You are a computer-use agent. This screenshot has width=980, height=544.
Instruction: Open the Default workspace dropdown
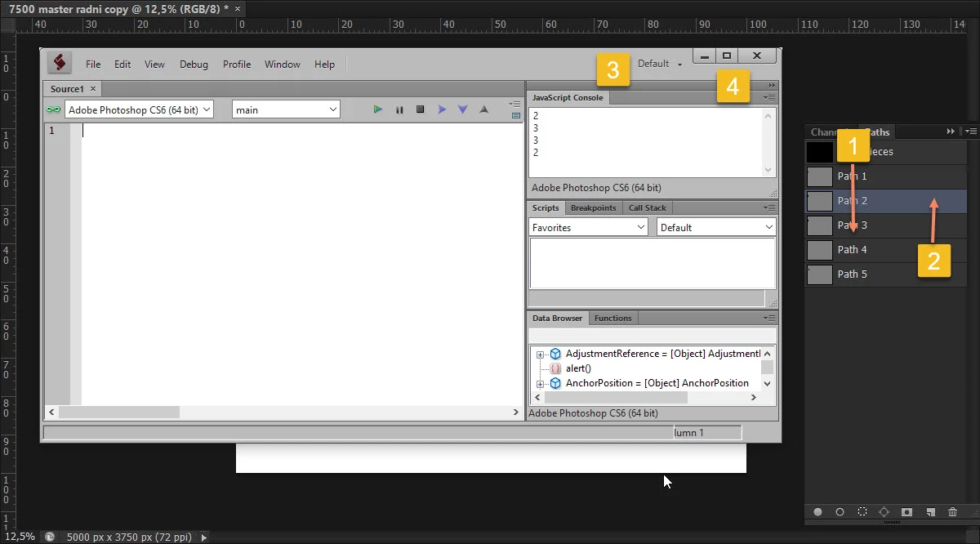point(660,64)
